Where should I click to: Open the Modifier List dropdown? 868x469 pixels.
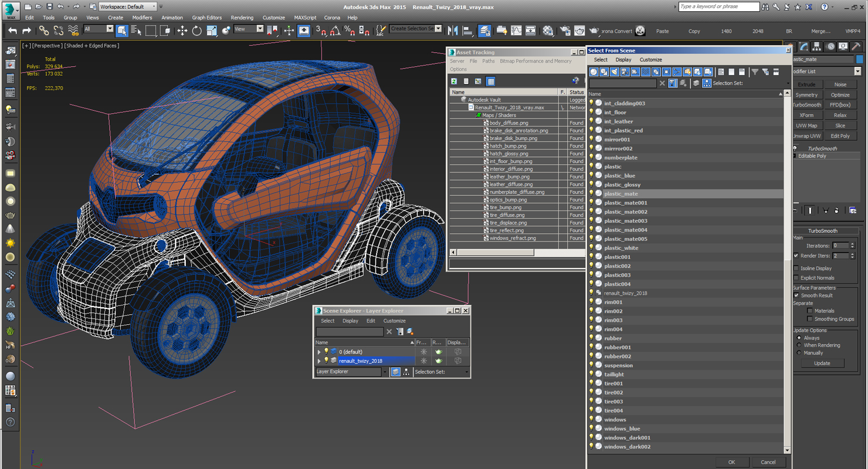[826, 72]
